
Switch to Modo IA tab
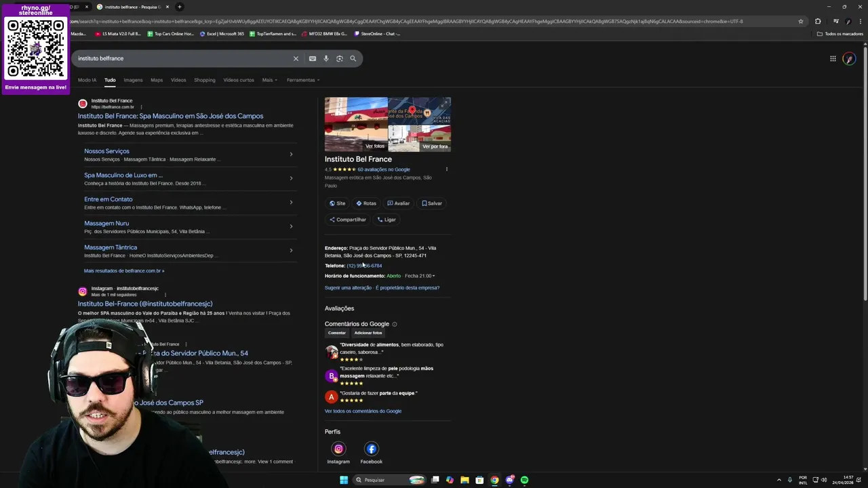[x=87, y=80]
